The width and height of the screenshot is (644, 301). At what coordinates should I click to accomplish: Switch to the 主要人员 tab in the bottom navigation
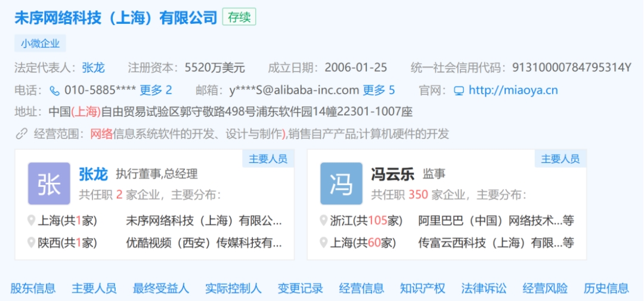(x=94, y=288)
